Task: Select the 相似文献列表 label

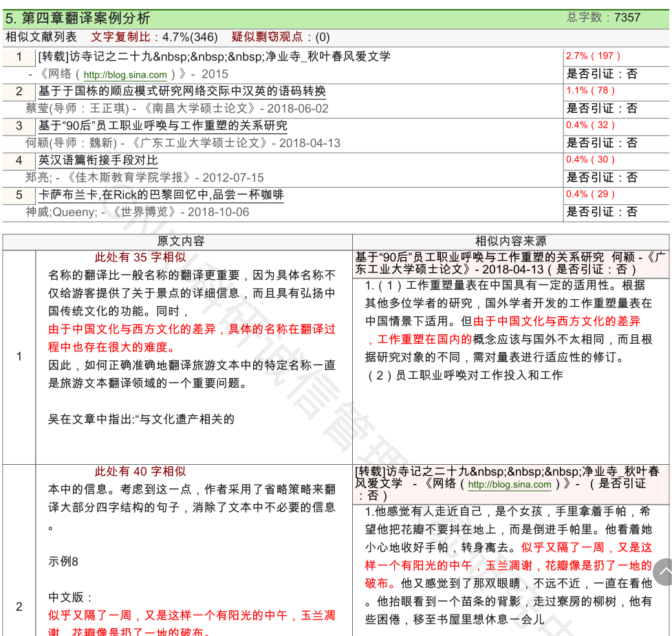Action: click(x=41, y=37)
